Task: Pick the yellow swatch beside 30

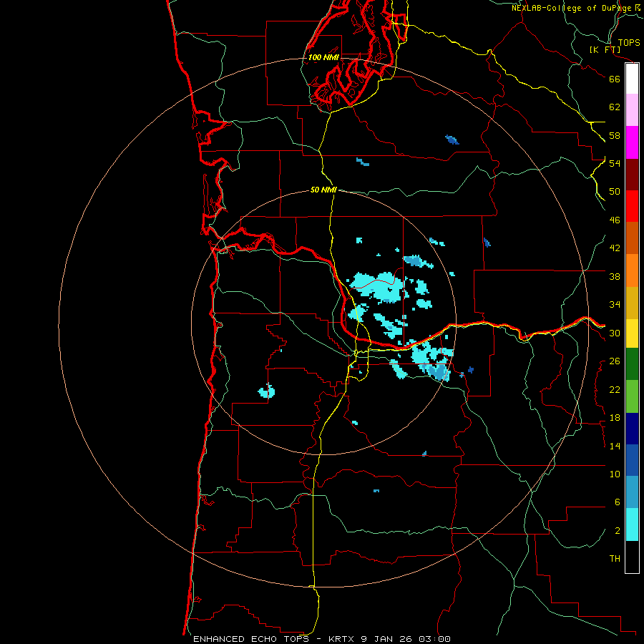Action: (632, 333)
